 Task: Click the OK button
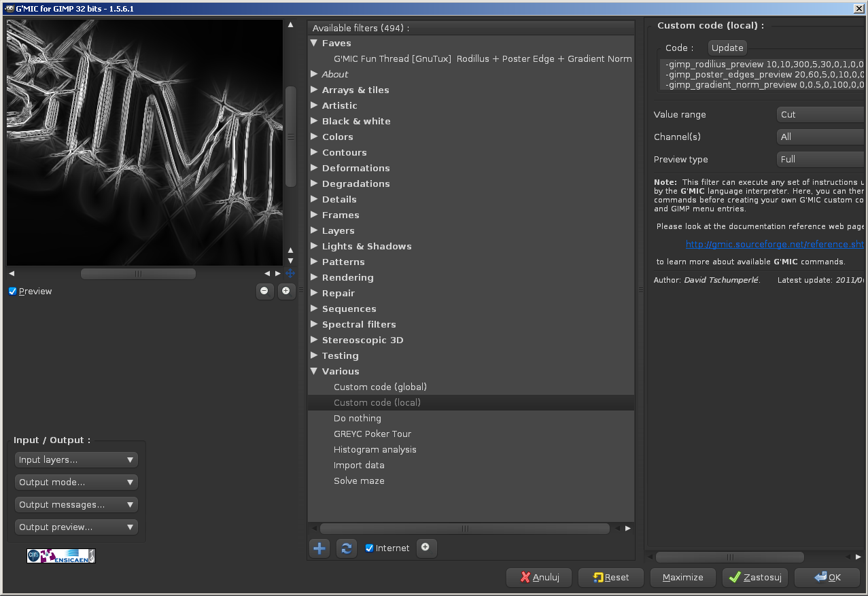tap(827, 578)
